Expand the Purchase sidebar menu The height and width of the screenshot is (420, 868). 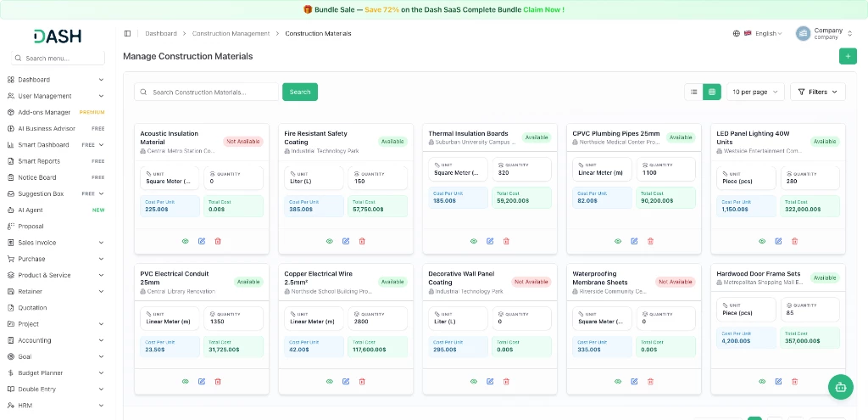coord(55,259)
